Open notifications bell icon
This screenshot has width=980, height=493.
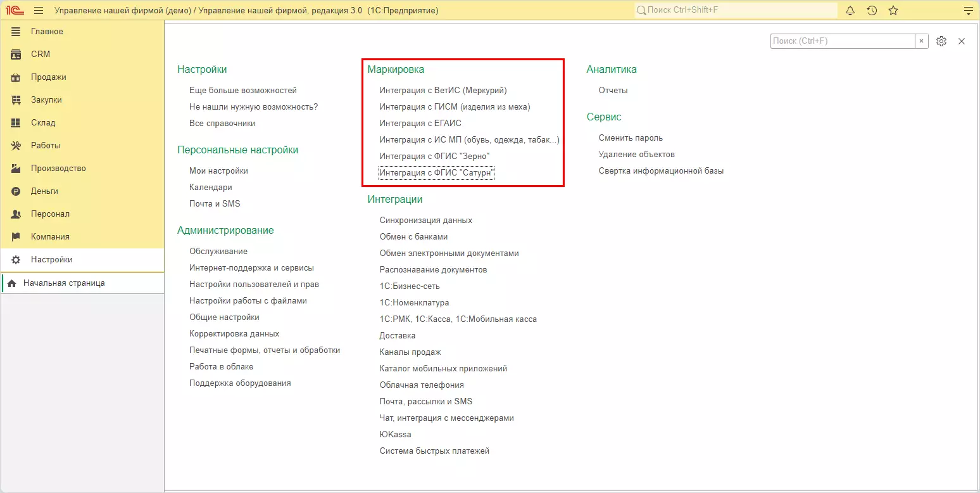pyautogui.click(x=850, y=10)
